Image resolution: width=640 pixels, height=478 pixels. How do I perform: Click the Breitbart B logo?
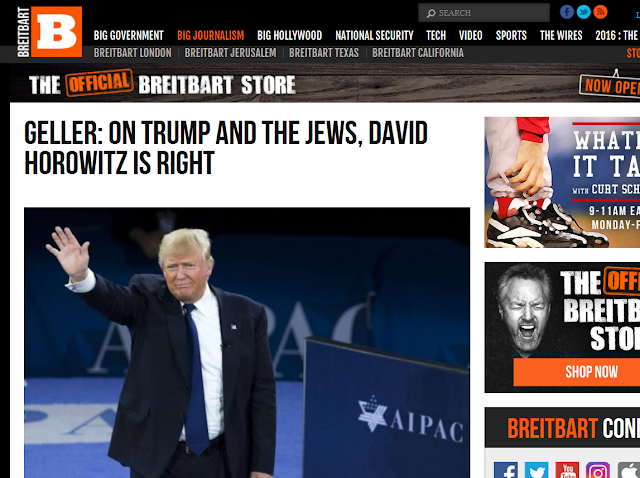tap(49, 31)
